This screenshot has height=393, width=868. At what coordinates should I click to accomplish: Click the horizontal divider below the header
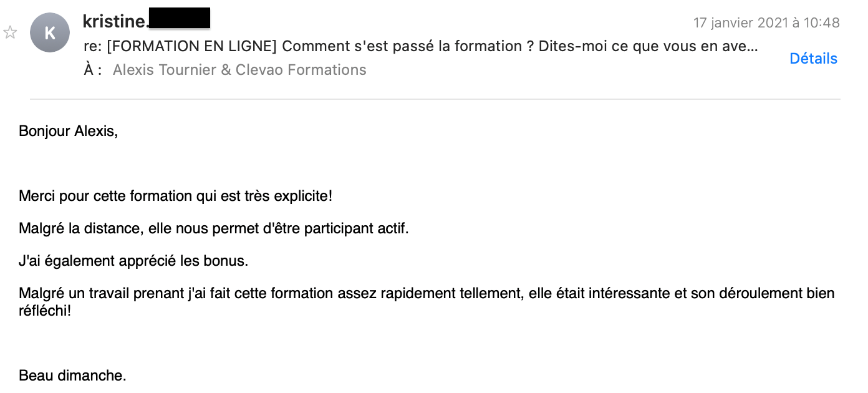[x=435, y=99]
